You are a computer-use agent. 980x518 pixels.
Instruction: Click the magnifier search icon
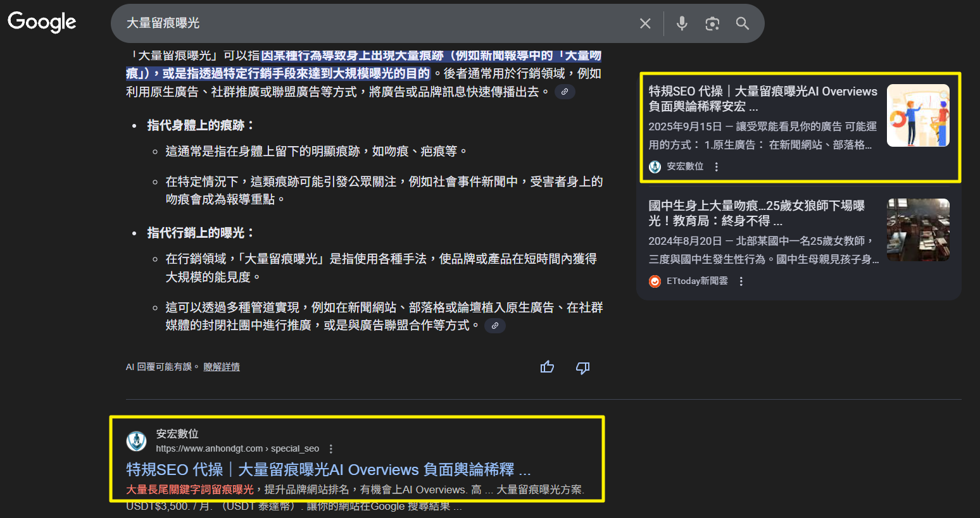[742, 23]
